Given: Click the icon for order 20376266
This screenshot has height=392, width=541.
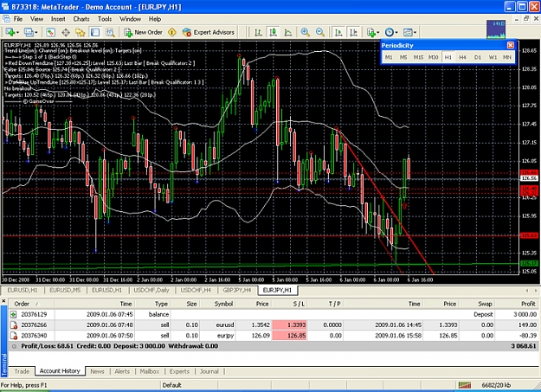Looking at the screenshot, I should tap(13, 325).
